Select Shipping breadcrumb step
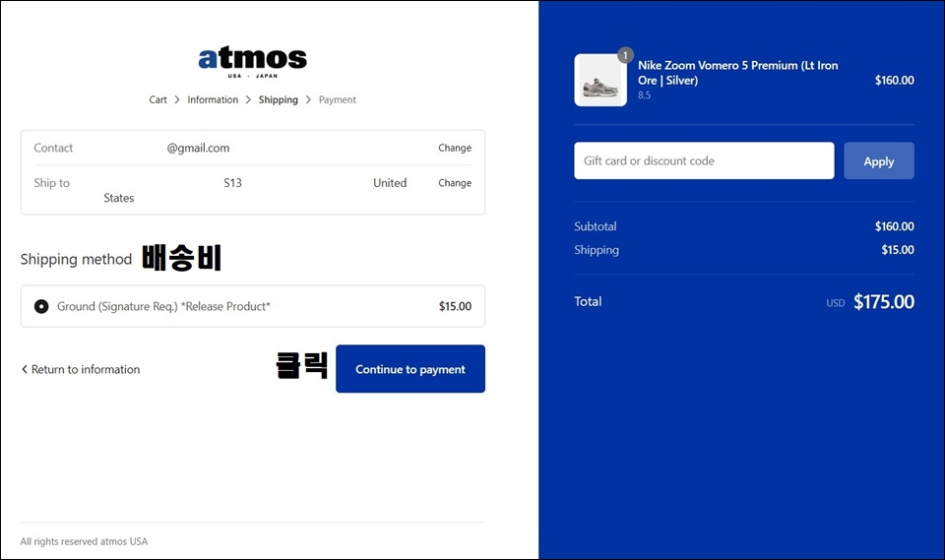945x560 pixels. tap(278, 99)
